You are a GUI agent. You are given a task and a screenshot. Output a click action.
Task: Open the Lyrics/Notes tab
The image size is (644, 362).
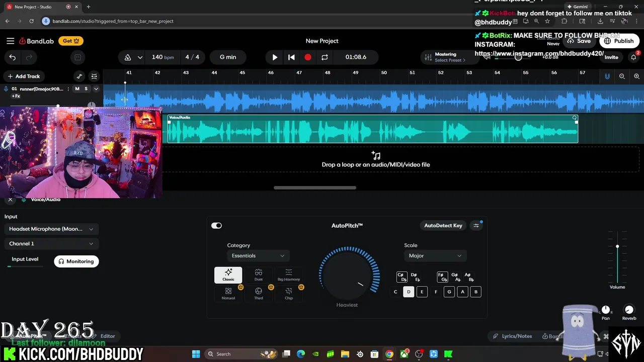(x=512, y=336)
